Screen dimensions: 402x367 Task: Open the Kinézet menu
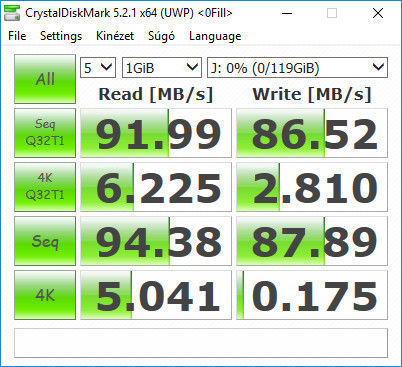coord(115,36)
